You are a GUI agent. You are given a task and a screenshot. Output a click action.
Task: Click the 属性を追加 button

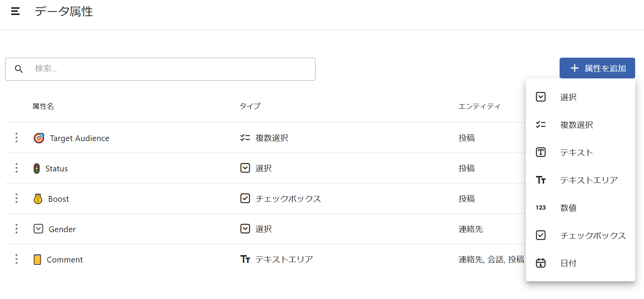pos(597,68)
